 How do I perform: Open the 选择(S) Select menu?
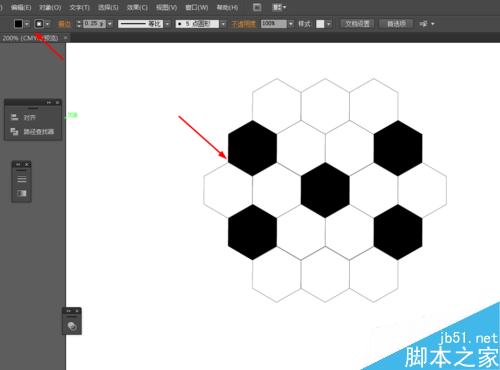click(108, 7)
